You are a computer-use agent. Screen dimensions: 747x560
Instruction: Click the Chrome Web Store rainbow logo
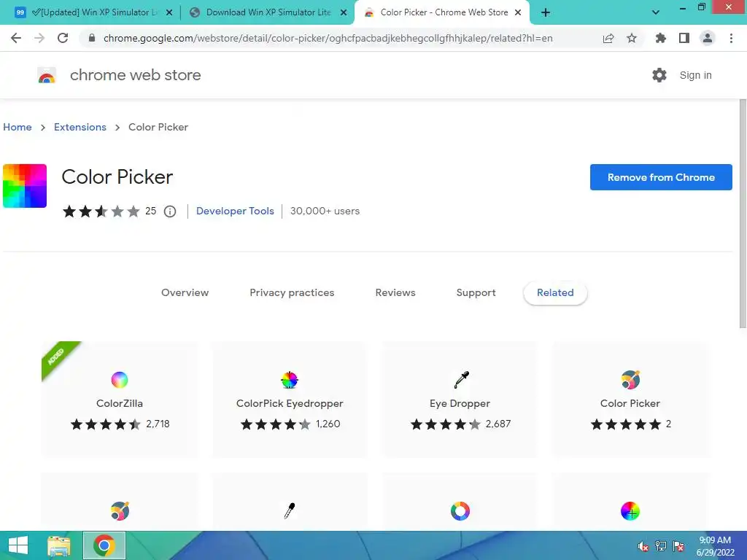click(x=47, y=75)
